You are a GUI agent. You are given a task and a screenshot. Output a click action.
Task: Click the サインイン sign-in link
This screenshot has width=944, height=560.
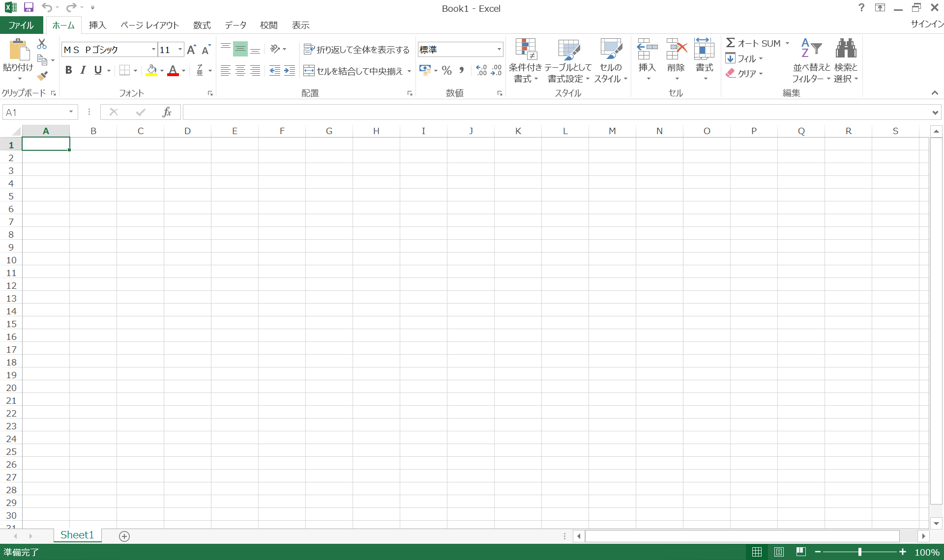[926, 24]
